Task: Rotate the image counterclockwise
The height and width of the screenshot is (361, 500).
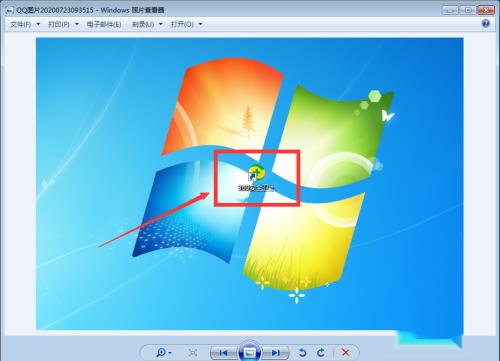Action: tap(303, 352)
